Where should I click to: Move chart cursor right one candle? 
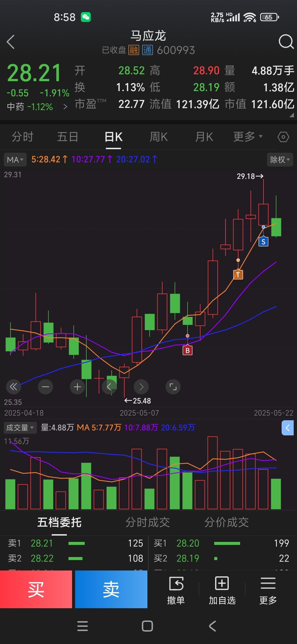141,387
